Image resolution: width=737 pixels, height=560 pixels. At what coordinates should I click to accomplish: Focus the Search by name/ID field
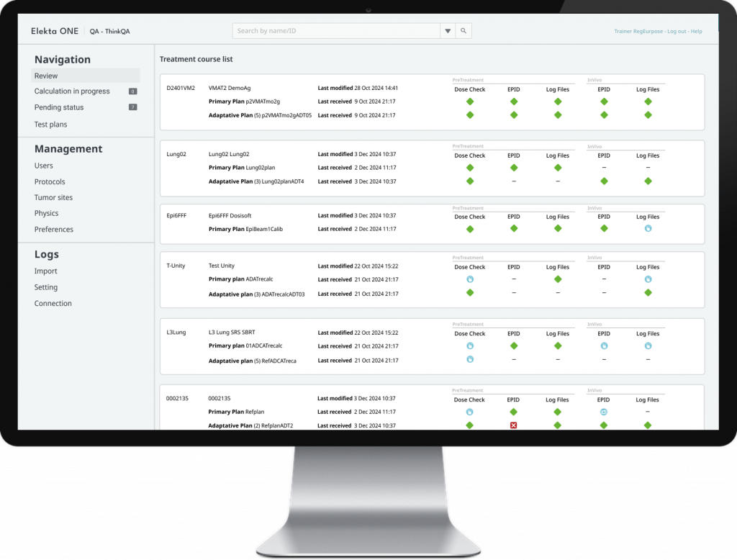(335, 31)
